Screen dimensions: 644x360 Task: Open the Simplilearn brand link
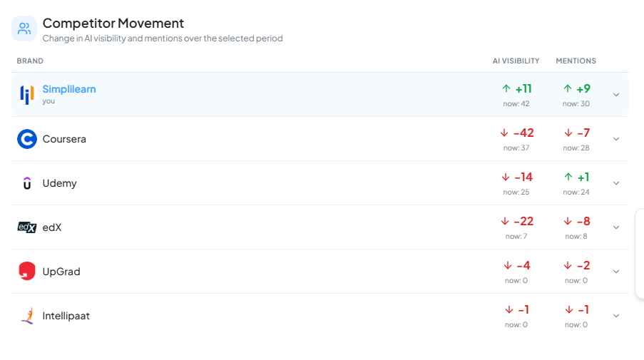coord(69,90)
